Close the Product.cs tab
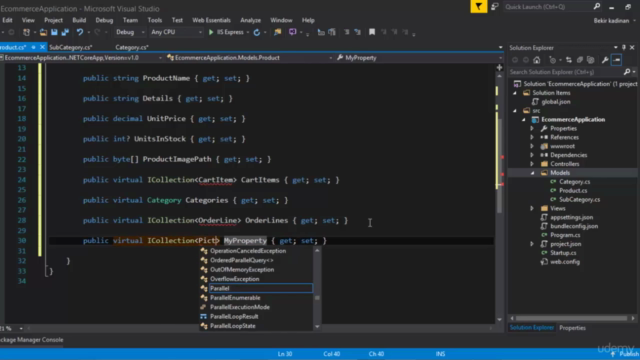Image resolution: width=640 pixels, height=360 pixels. coord(42,47)
